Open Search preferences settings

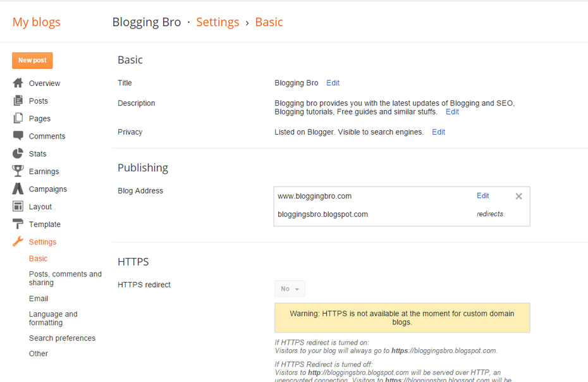[62, 338]
